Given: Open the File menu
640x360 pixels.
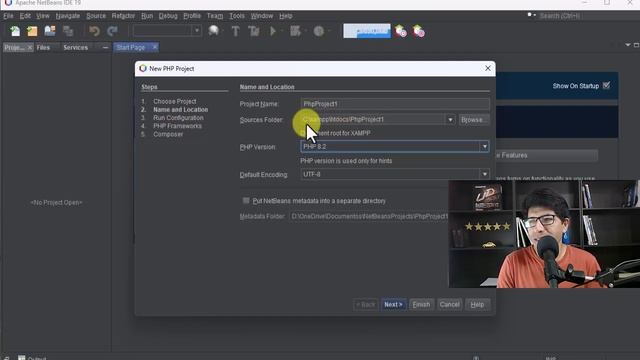Looking at the screenshot, I should click(x=8, y=16).
